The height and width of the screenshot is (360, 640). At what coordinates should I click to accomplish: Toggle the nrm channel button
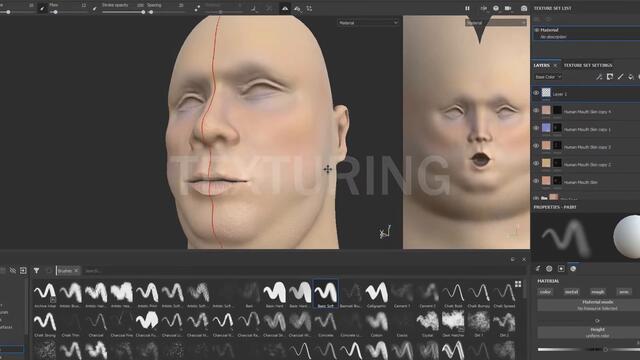tap(624, 292)
